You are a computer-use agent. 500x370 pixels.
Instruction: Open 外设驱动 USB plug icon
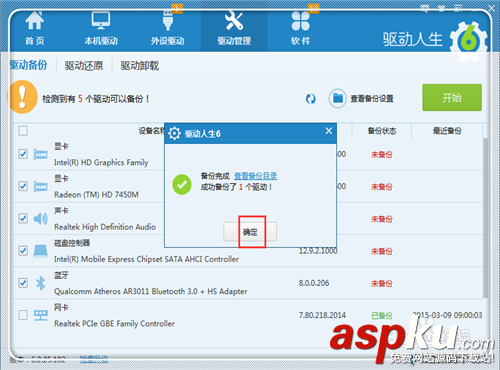tap(168, 21)
